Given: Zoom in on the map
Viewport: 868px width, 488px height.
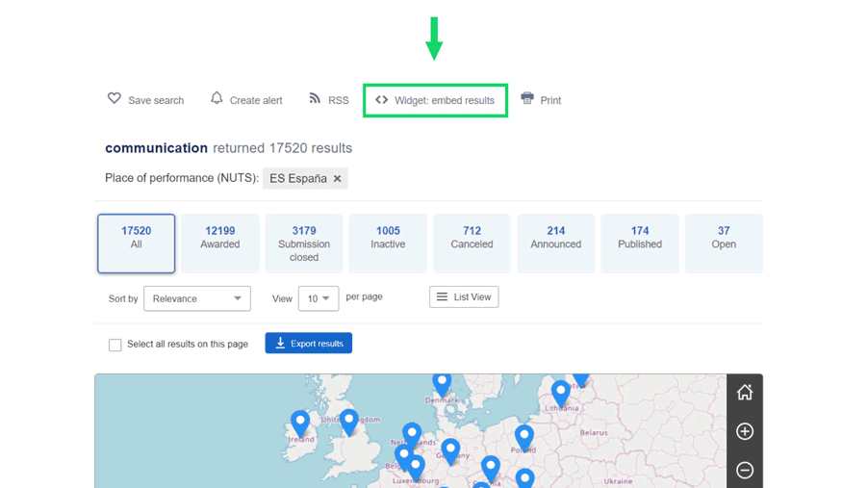Looking at the screenshot, I should pos(745,431).
